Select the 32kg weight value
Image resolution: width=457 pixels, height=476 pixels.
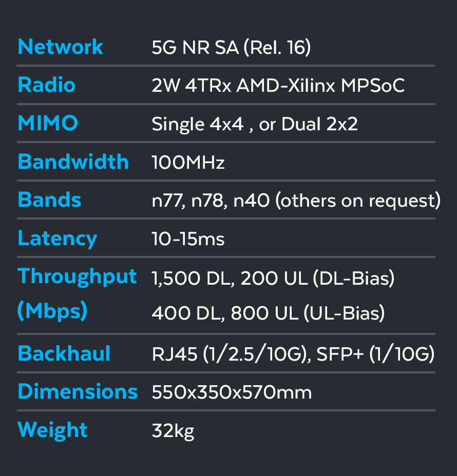coord(173,431)
